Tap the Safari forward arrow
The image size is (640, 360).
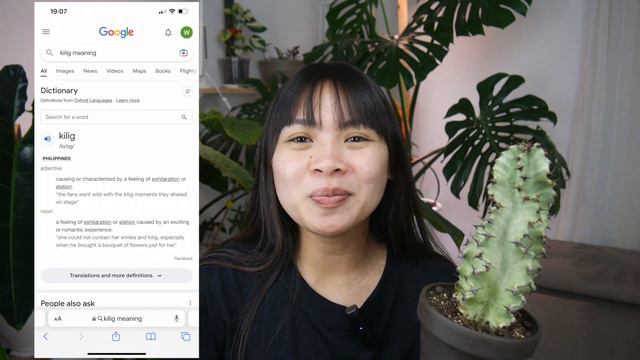tap(81, 336)
